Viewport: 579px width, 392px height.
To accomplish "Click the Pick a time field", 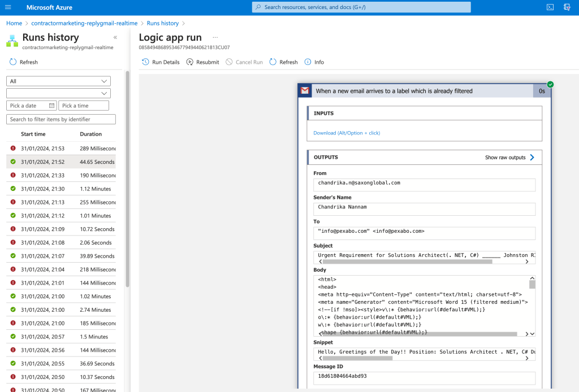I will click(84, 106).
